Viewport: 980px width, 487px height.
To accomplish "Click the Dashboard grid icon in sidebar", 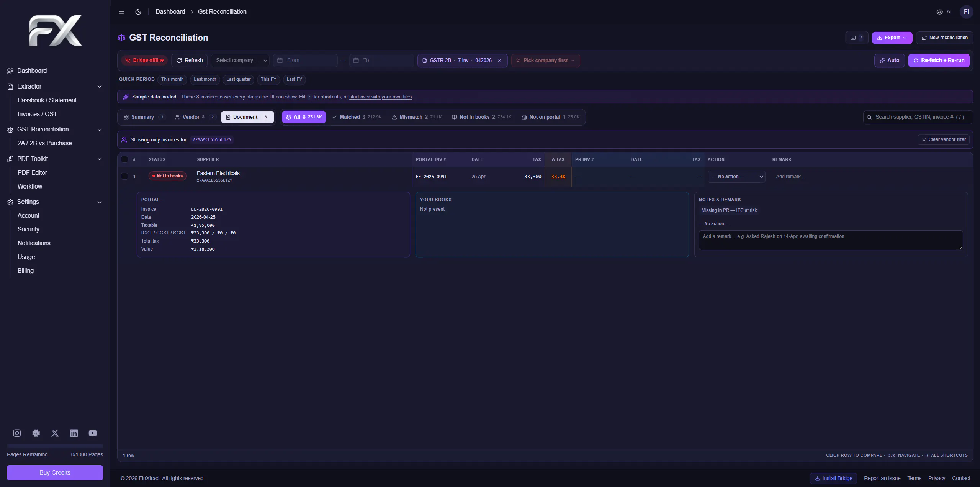I will coord(10,71).
